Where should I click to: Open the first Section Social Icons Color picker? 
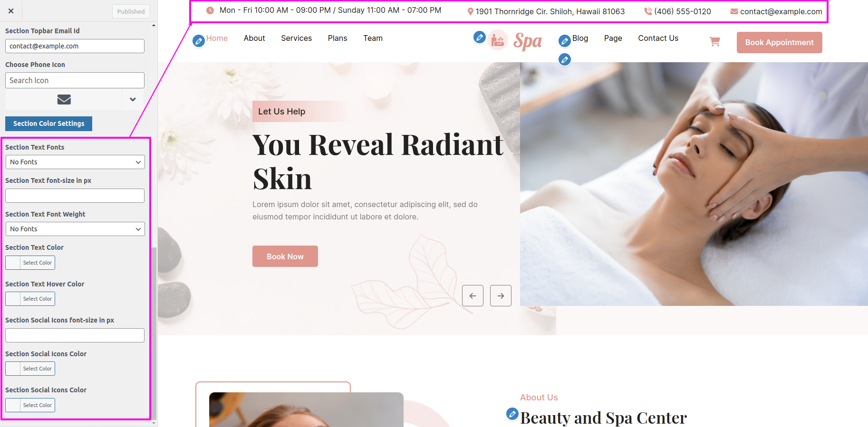(x=30, y=369)
